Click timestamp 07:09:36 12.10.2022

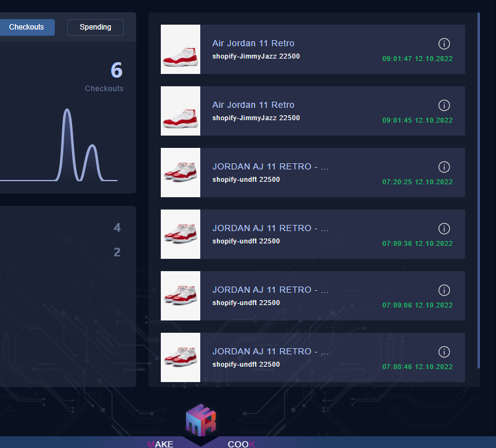[x=417, y=243]
